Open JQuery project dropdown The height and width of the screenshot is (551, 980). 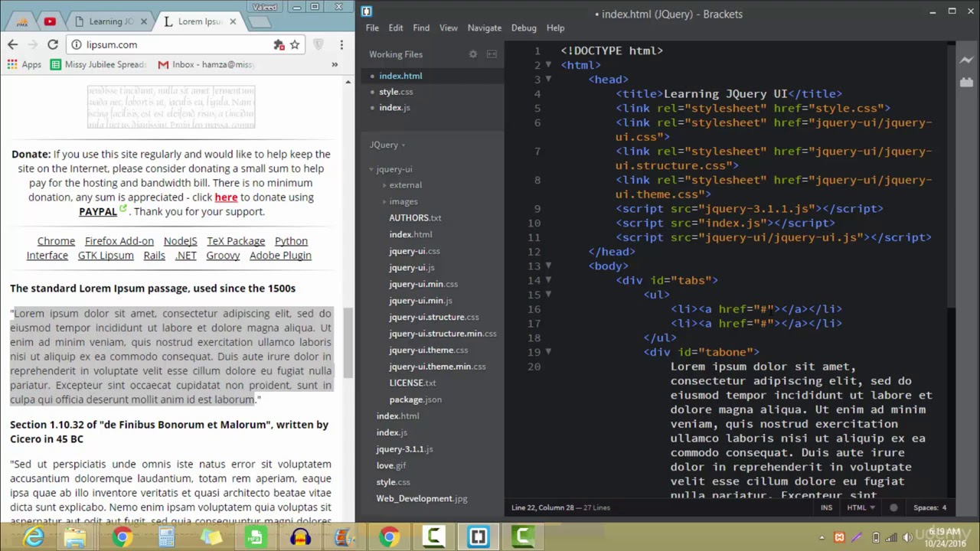[x=387, y=145]
